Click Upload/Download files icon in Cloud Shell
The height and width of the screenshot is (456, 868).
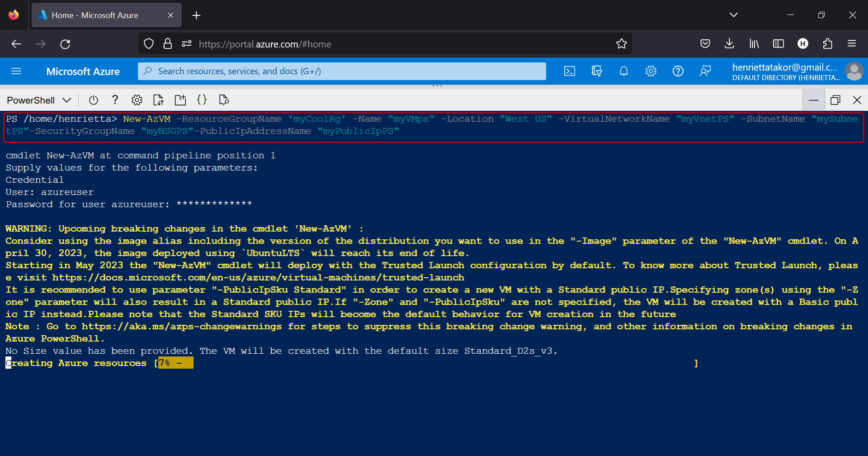tap(159, 100)
